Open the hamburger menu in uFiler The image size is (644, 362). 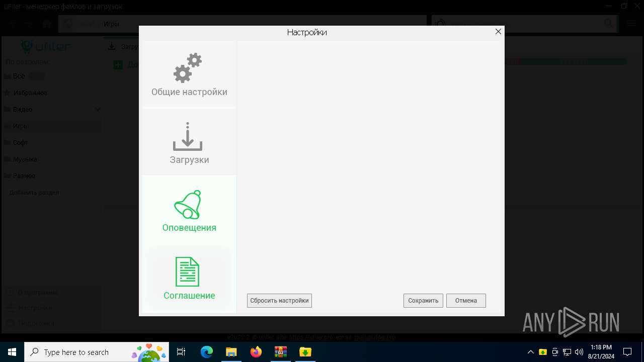(x=632, y=24)
